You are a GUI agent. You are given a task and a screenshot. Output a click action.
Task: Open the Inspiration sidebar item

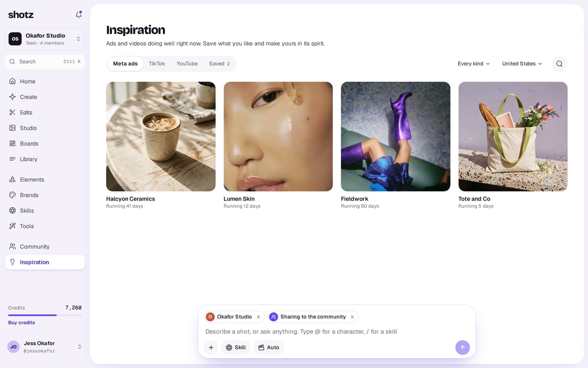pyautogui.click(x=45, y=262)
